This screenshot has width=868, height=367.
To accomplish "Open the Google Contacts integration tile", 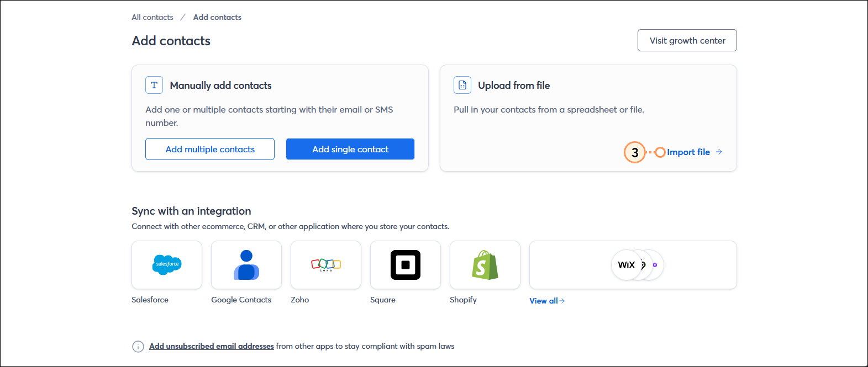I will tap(246, 265).
